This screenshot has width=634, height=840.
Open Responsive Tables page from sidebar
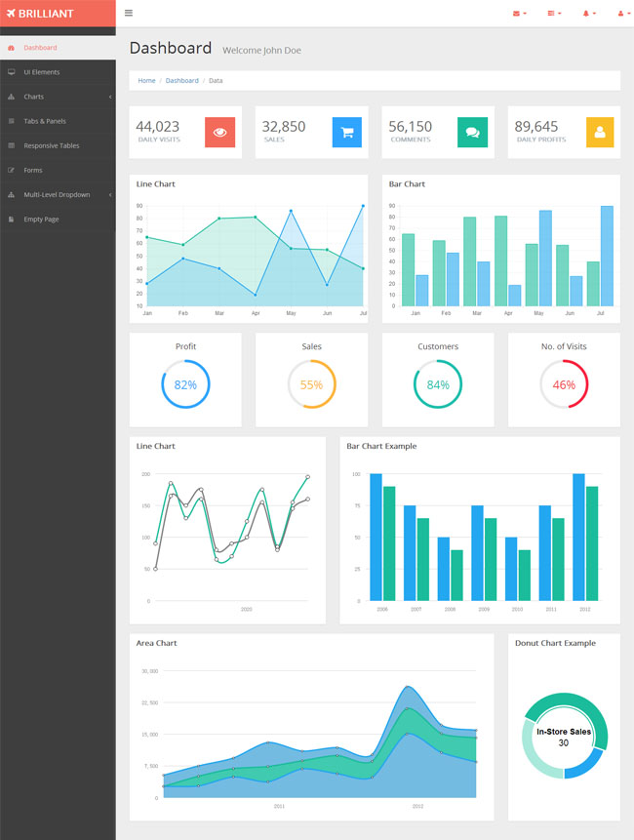(58, 145)
